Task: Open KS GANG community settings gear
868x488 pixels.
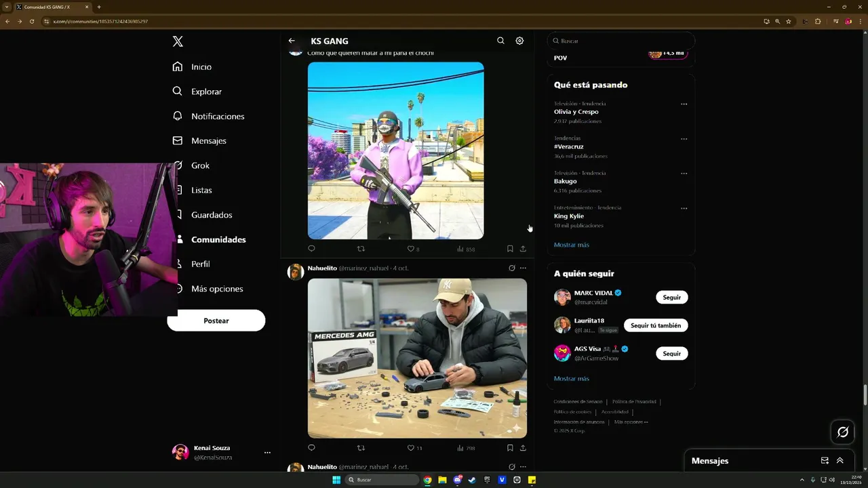Action: point(519,41)
